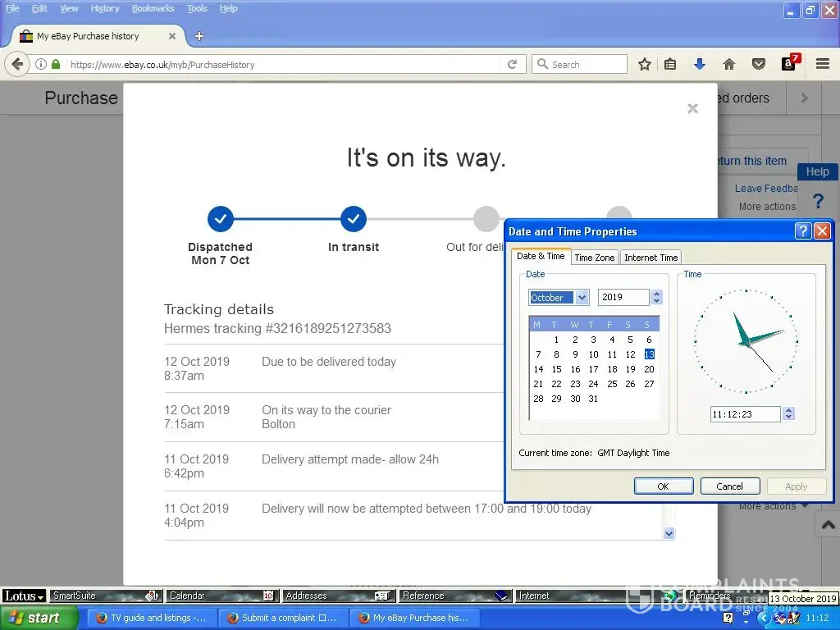
Task: Click the Date and Time help question button
Action: [803, 231]
